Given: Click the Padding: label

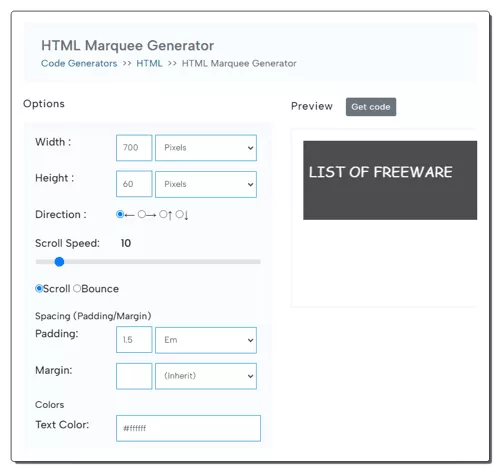Looking at the screenshot, I should [57, 334].
